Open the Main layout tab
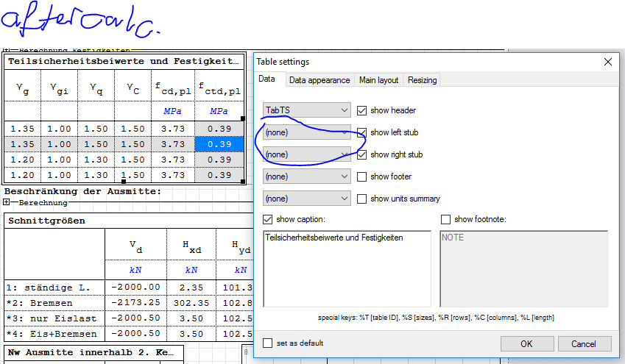The width and height of the screenshot is (625, 364). (378, 80)
